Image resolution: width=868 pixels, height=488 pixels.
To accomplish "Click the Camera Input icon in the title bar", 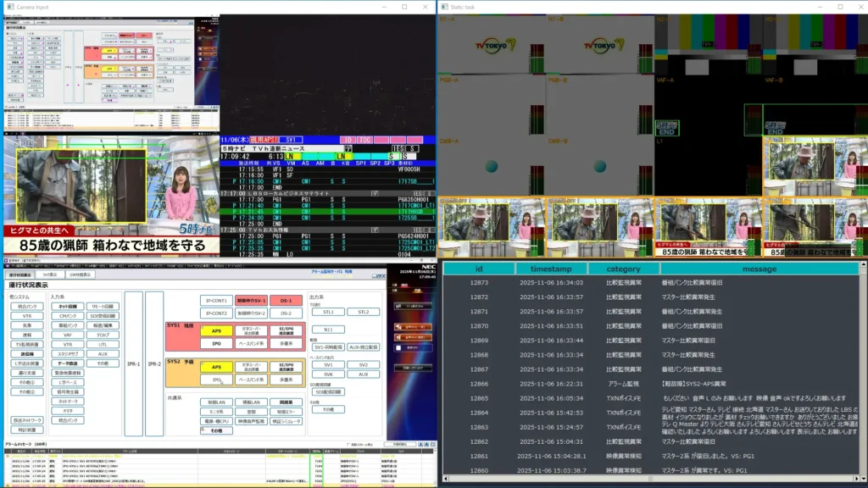I will point(10,6).
